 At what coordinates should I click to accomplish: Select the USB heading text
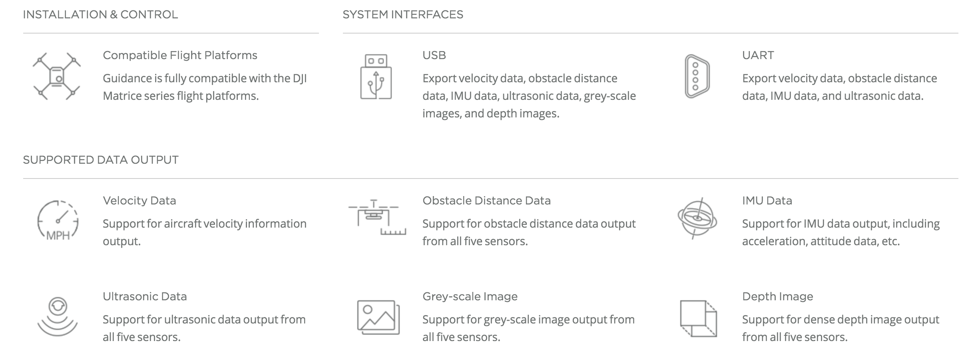[434, 55]
